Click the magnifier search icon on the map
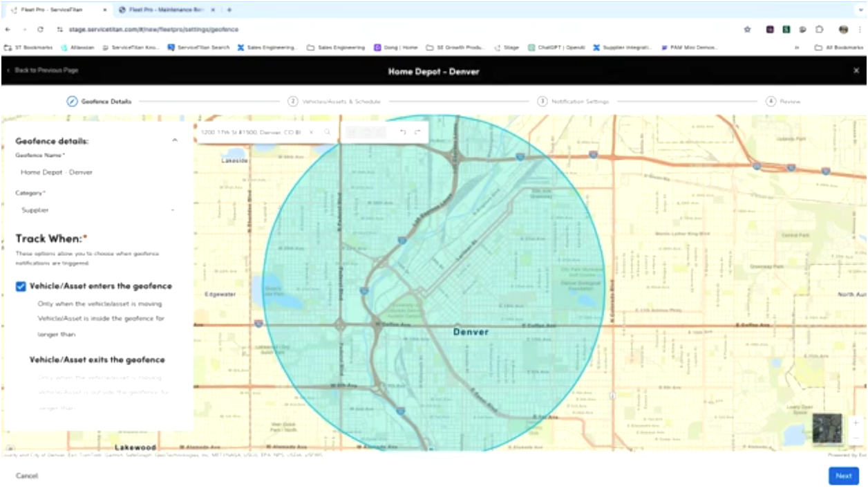 coord(327,131)
